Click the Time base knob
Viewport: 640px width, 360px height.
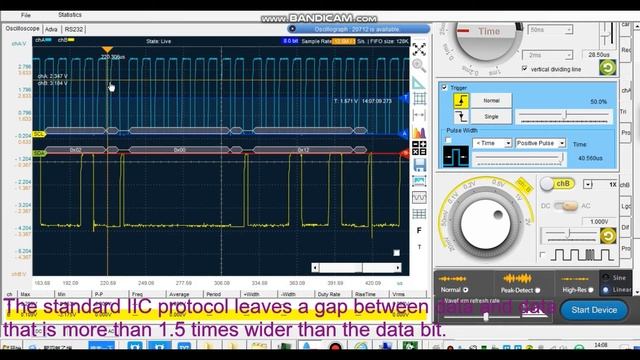pos(489,40)
